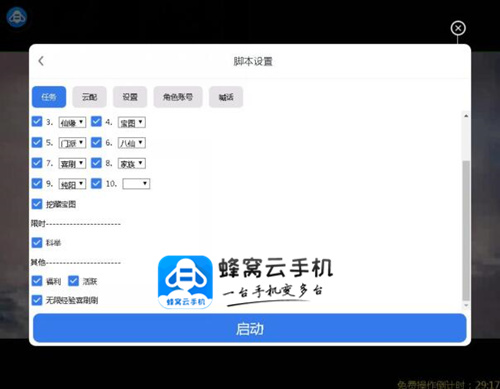Expand the task 9 dropdown
Screen dimensions: 500x389
[72, 184]
